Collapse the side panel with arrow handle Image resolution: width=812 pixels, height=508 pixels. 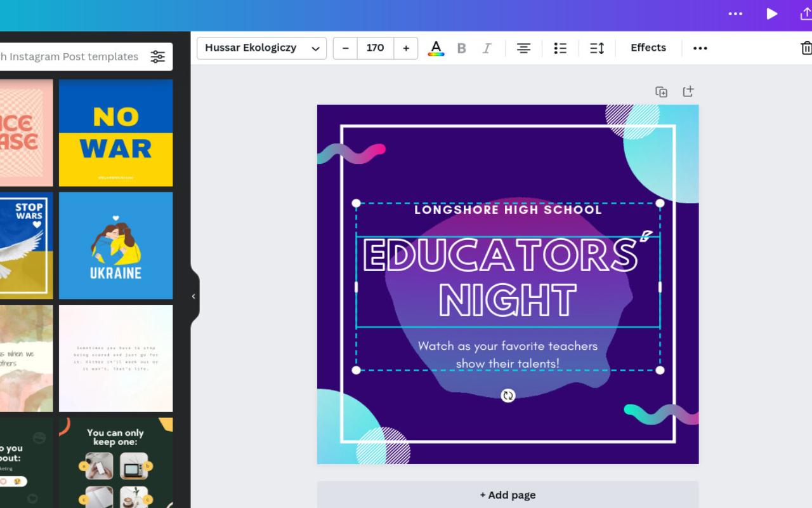pos(193,296)
